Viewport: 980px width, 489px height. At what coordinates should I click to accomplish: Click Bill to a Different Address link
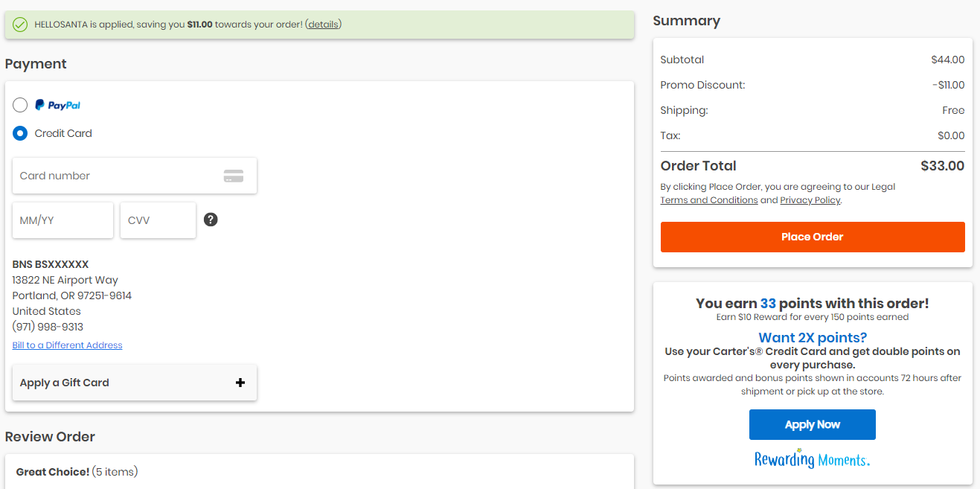(67, 345)
